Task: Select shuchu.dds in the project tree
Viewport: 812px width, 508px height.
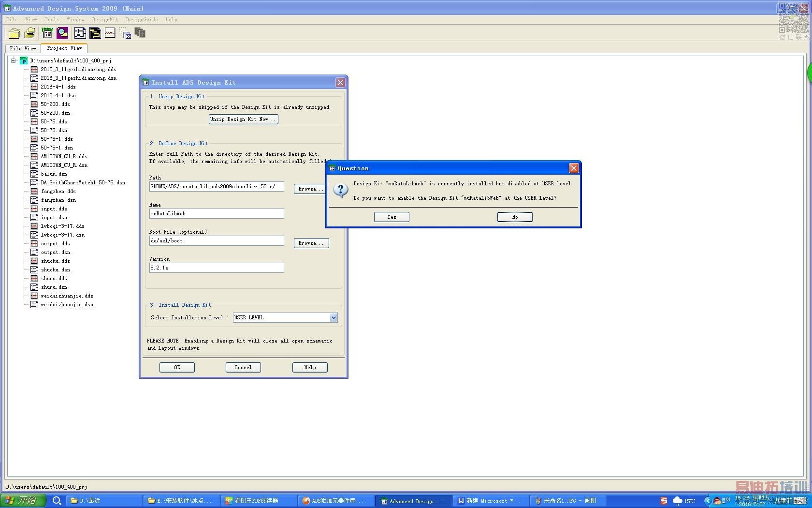Action: pyautogui.click(x=55, y=261)
